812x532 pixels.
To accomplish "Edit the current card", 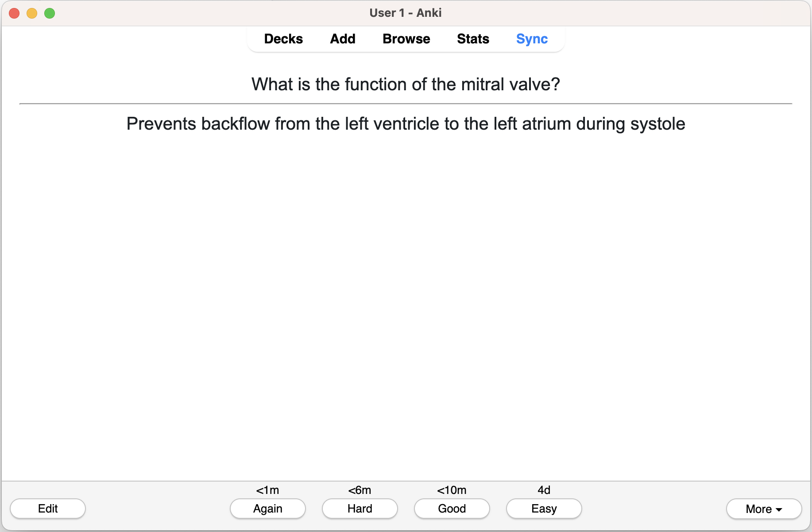I will pos(48,509).
